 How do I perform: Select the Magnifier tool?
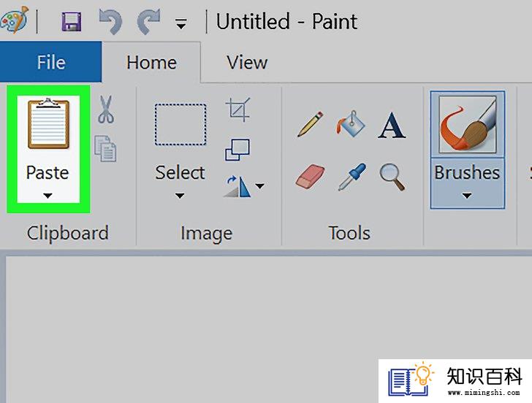coord(392,177)
